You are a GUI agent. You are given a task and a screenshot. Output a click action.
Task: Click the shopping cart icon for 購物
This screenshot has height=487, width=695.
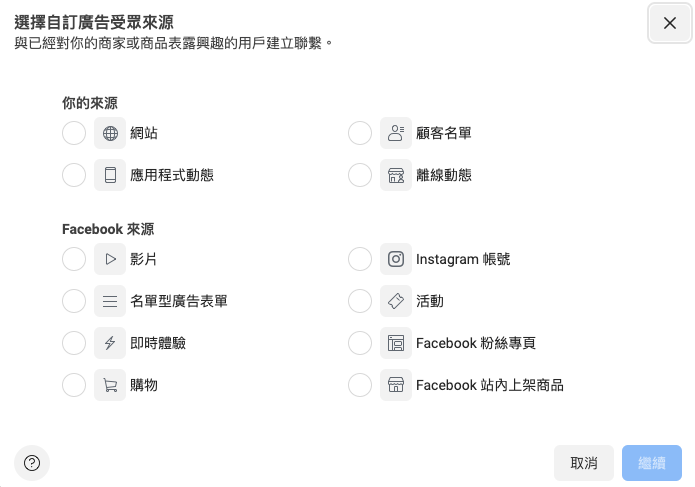coord(110,385)
